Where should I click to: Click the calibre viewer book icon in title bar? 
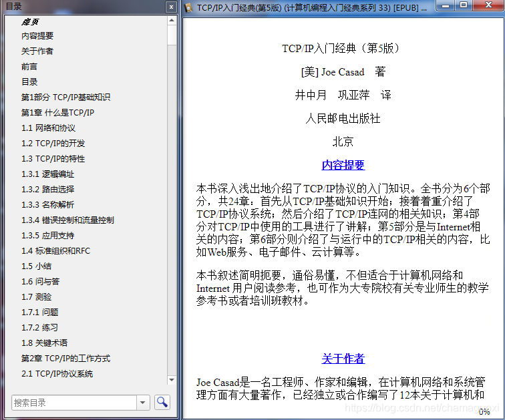(189, 7)
